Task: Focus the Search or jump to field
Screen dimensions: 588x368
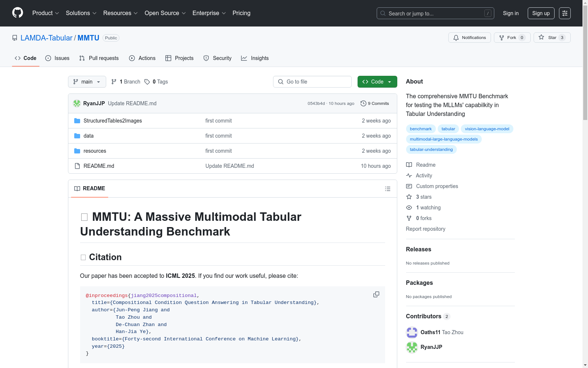Action: pyautogui.click(x=435, y=13)
